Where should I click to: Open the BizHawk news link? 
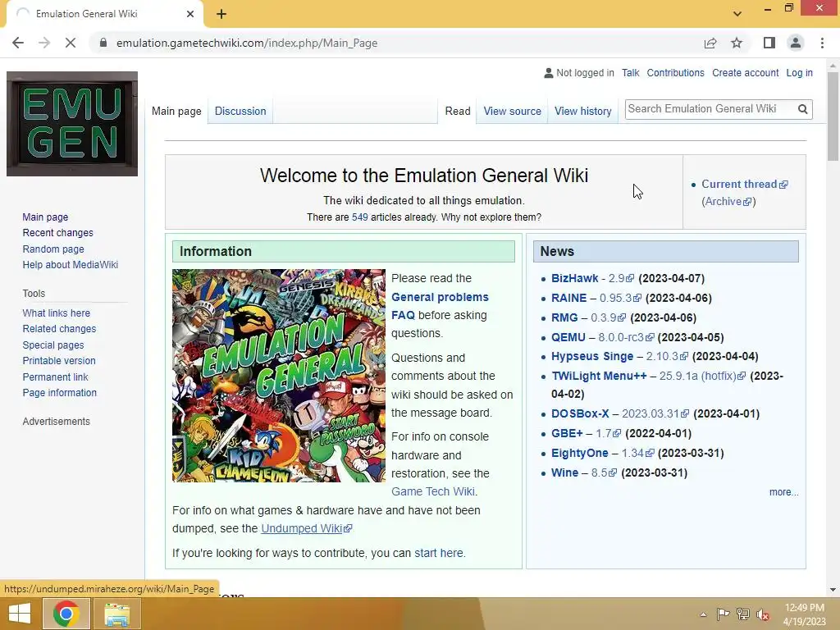[x=575, y=278]
